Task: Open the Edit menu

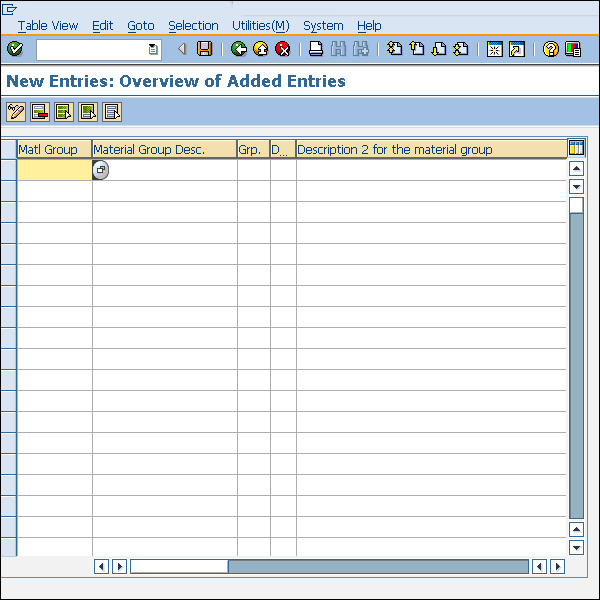Action: pos(103,26)
